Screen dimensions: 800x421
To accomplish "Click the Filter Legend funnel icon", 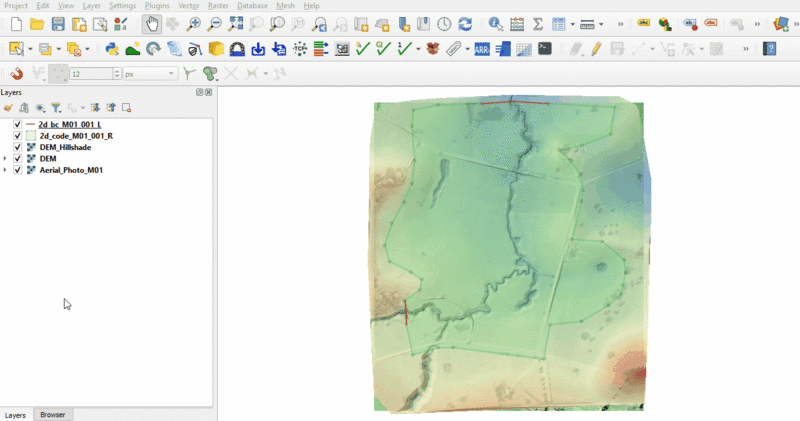I will tap(57, 107).
